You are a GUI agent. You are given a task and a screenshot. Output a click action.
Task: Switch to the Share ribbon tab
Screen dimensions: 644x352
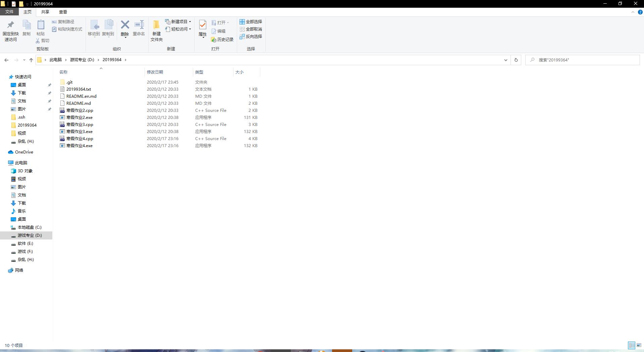click(x=45, y=12)
